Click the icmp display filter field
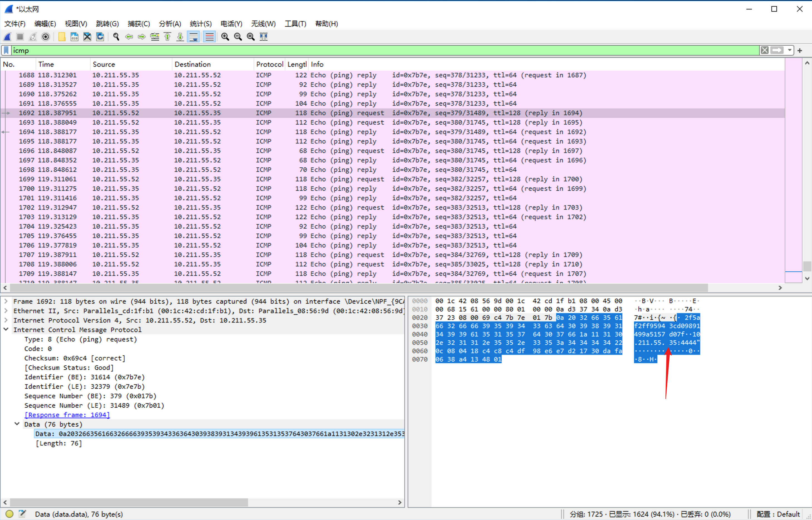 pyautogui.click(x=372, y=50)
